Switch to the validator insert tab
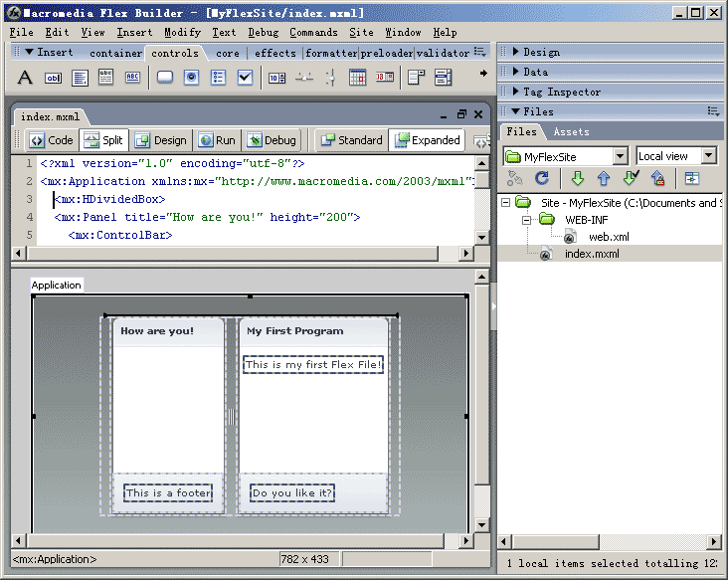The width and height of the screenshot is (728, 580). pyautogui.click(x=443, y=54)
